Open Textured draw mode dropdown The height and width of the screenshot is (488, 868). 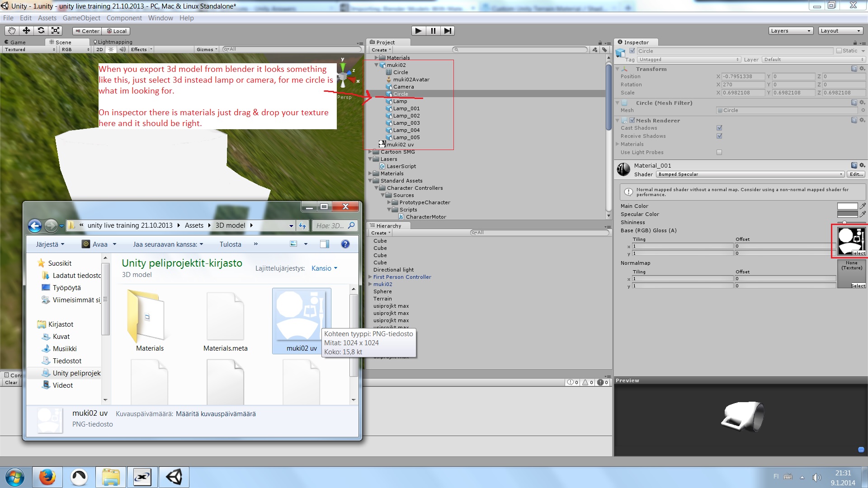click(30, 50)
